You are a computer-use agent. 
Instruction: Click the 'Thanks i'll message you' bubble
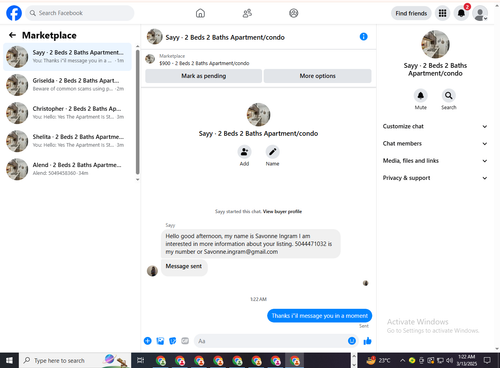point(319,315)
